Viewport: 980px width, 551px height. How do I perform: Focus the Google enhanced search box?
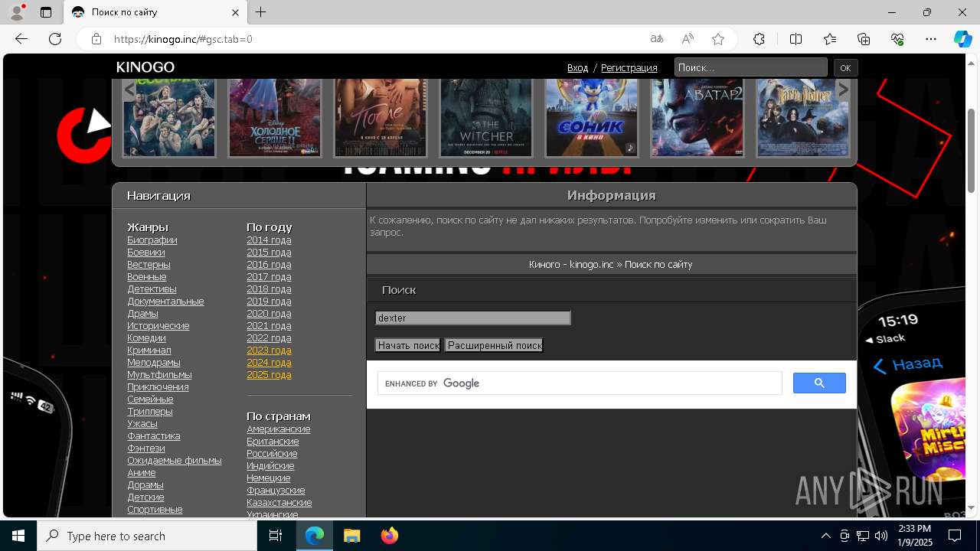tap(580, 383)
